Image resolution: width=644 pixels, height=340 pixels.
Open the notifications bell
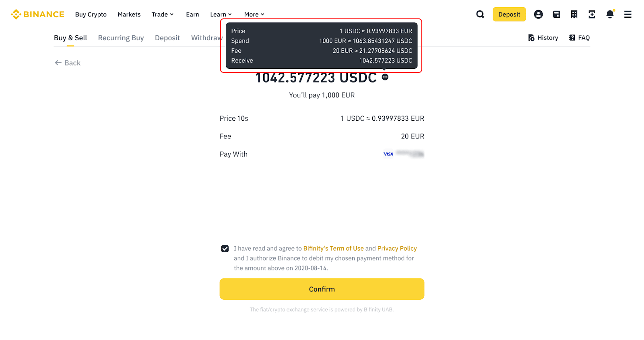click(610, 14)
